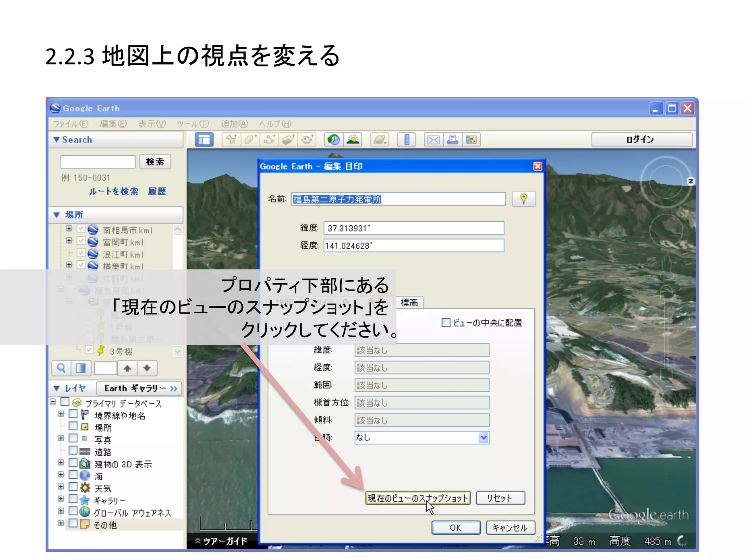Screen dimensions: 747x560
Task: Add a polygon from the toolbar
Action: 250,140
